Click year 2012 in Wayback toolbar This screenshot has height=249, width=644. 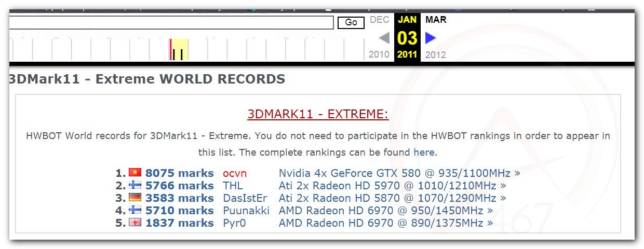coord(436,54)
